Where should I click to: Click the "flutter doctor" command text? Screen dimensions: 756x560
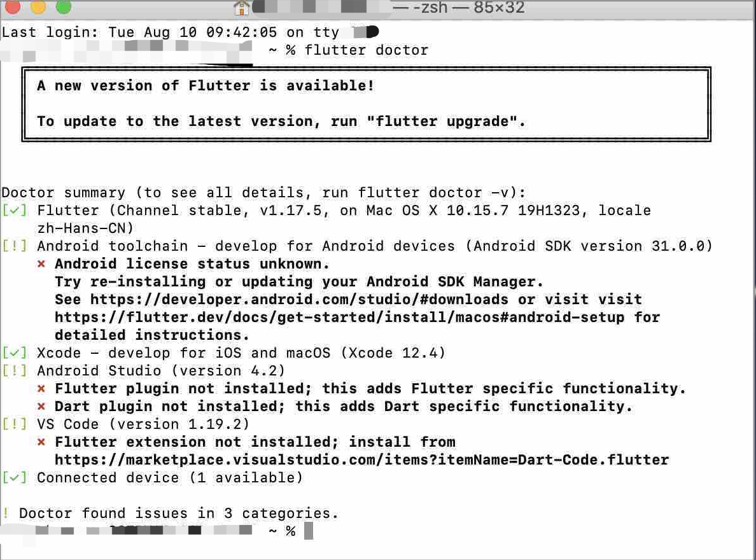coord(367,50)
